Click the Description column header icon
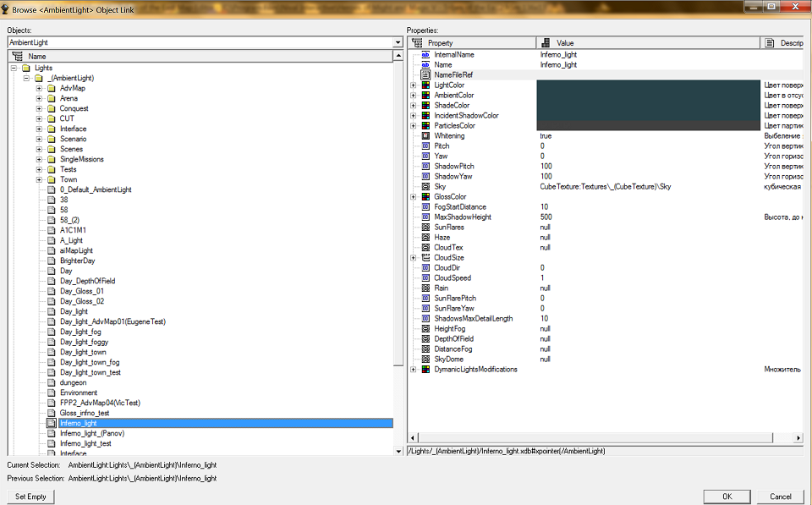812x505 pixels. click(x=770, y=43)
